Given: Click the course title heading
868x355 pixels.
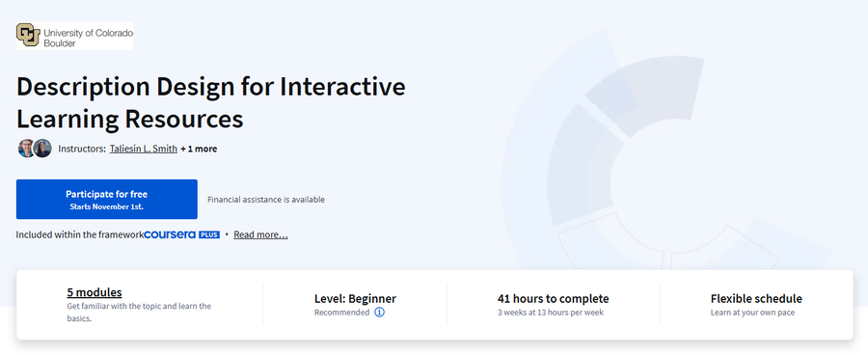Looking at the screenshot, I should click(x=211, y=103).
